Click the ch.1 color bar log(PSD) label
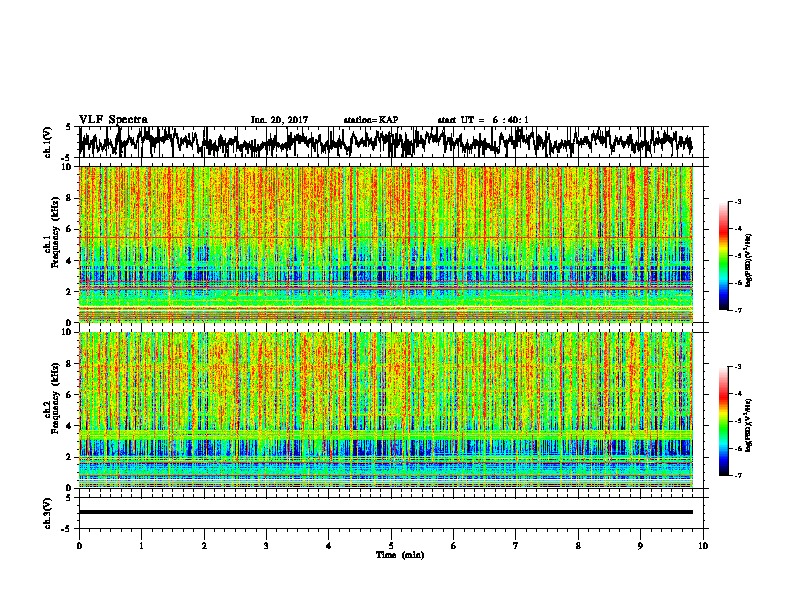This screenshot has height=612, width=792. (748, 260)
